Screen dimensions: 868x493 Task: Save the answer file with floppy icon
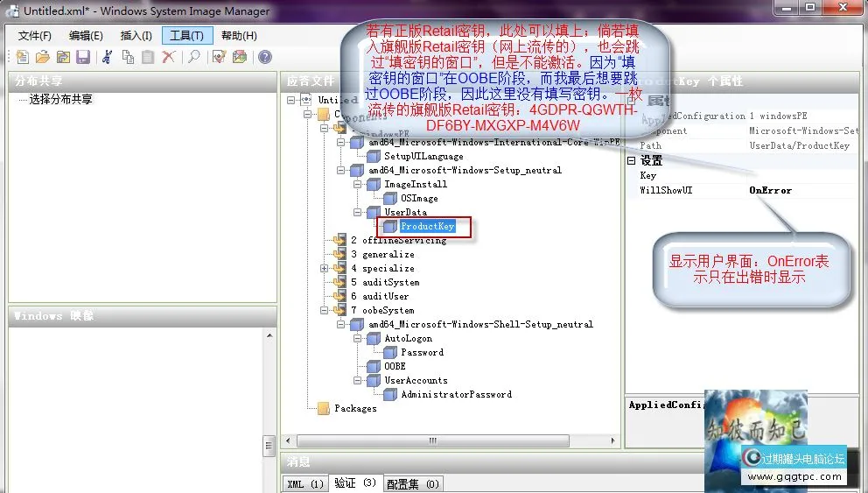point(83,57)
